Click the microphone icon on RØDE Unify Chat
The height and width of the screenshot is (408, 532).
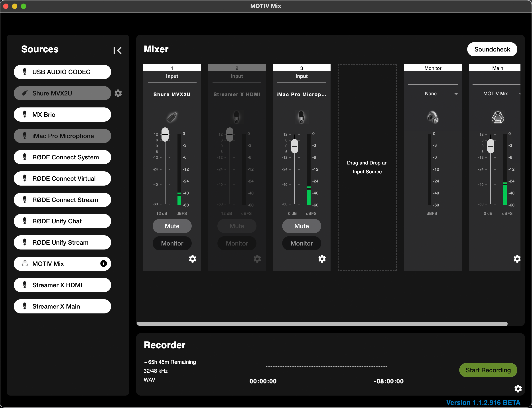(24, 221)
